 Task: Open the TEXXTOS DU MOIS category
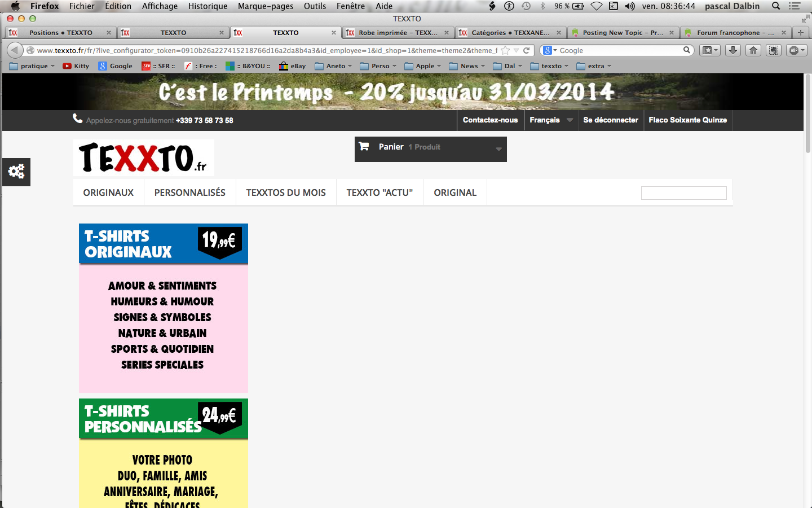(x=286, y=192)
